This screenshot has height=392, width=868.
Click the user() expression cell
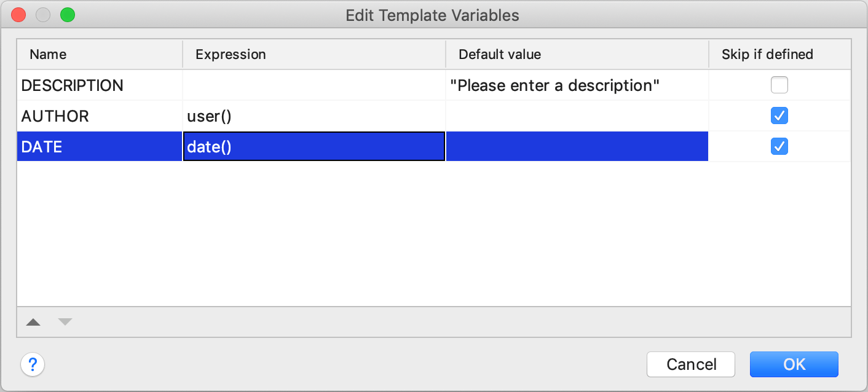[277, 116]
